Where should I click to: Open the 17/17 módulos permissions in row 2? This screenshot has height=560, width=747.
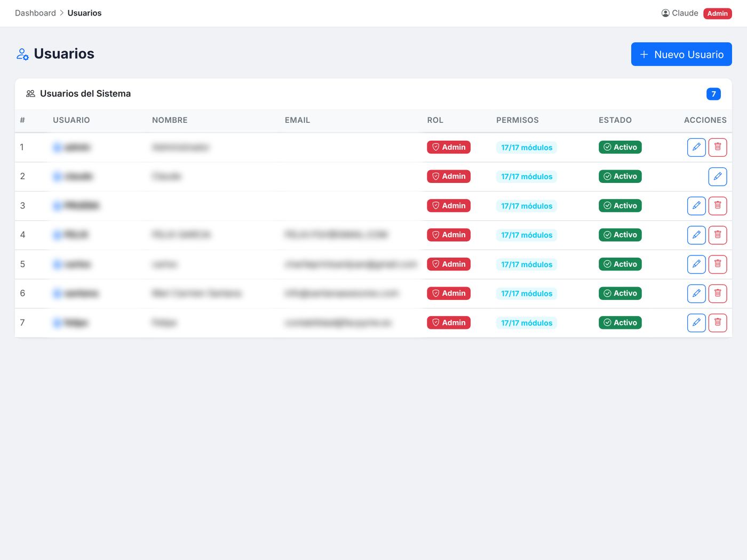527,177
